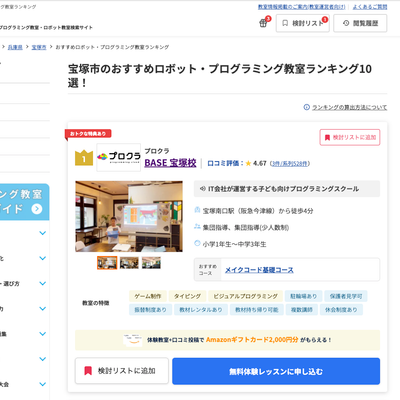Click the 兵庫県 breadcrumb link

pos(15,47)
